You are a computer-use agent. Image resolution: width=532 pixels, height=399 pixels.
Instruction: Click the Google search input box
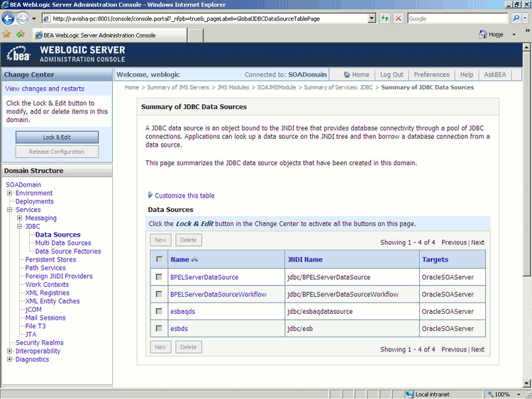[458, 18]
